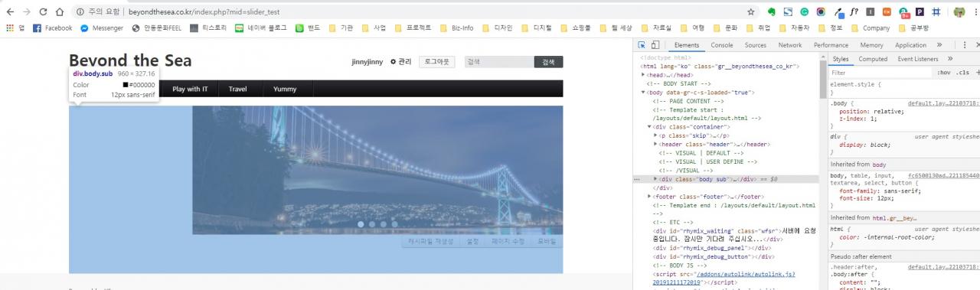The width and height of the screenshot is (980, 290).
Task: Toggle the .cls class editor
Action: click(962, 73)
